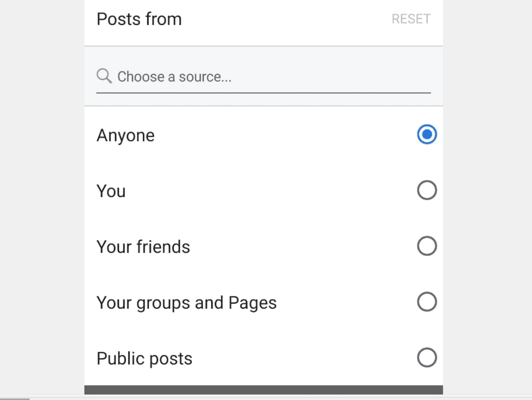Click the horizontal scrollbar at window bottom

pos(15,399)
